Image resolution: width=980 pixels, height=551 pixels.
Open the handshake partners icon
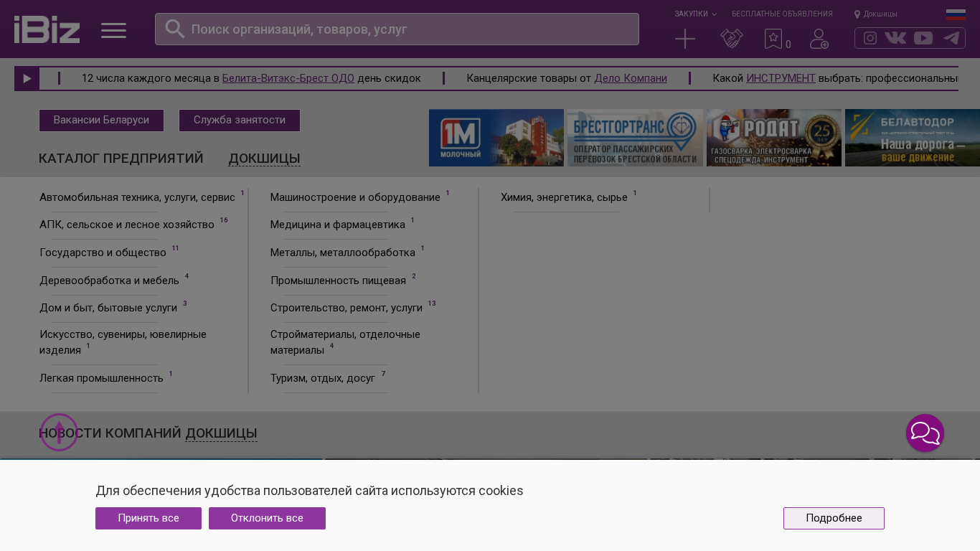pos(732,39)
